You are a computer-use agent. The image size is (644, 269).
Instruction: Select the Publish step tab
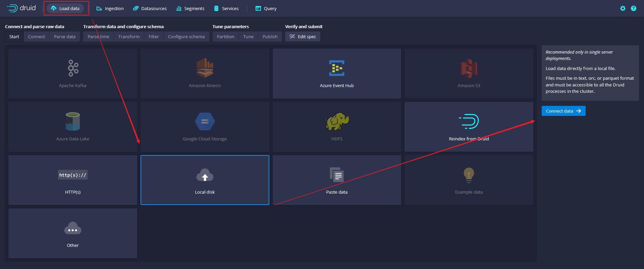[270, 37]
